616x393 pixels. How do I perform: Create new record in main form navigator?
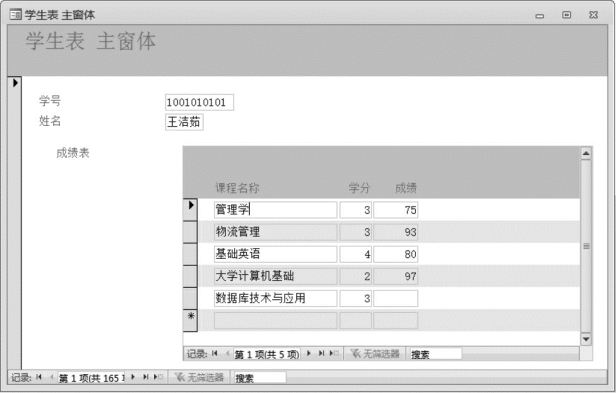pos(158,377)
